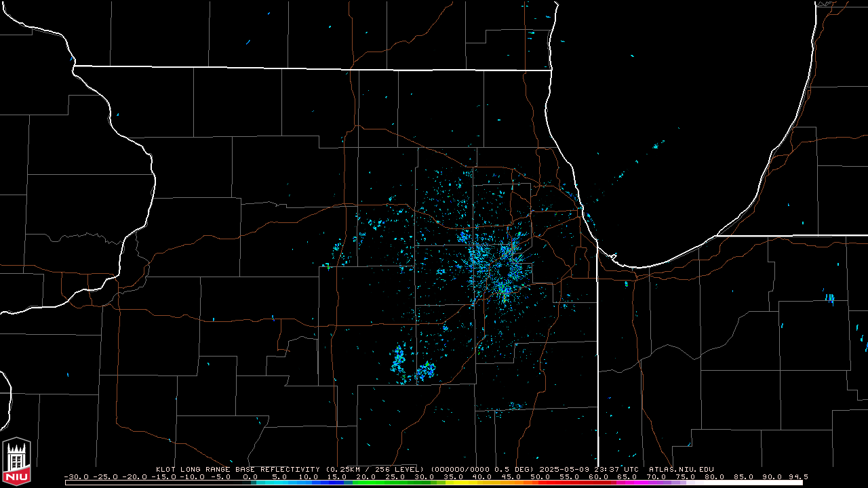Click the -15.0 scale label
Viewport: 868px width, 488px height.
(163, 476)
